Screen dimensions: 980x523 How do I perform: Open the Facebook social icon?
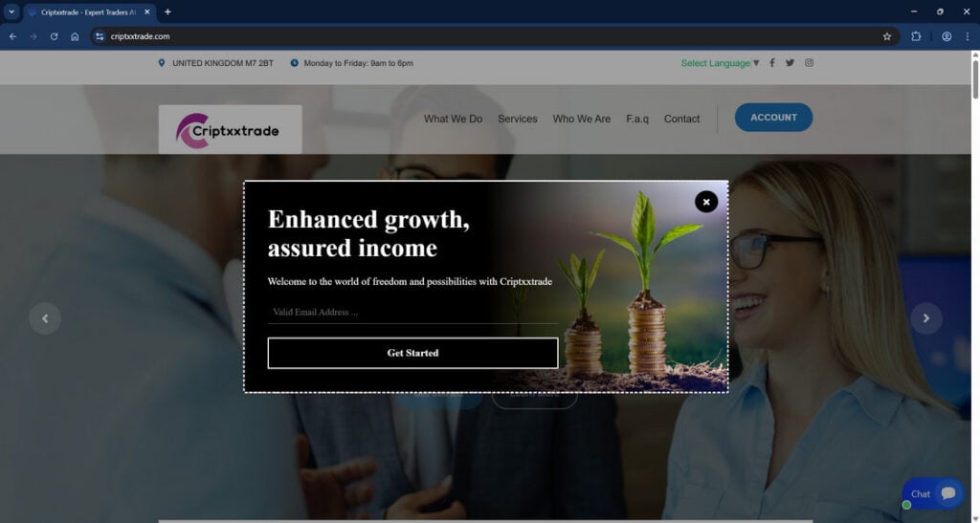click(772, 63)
